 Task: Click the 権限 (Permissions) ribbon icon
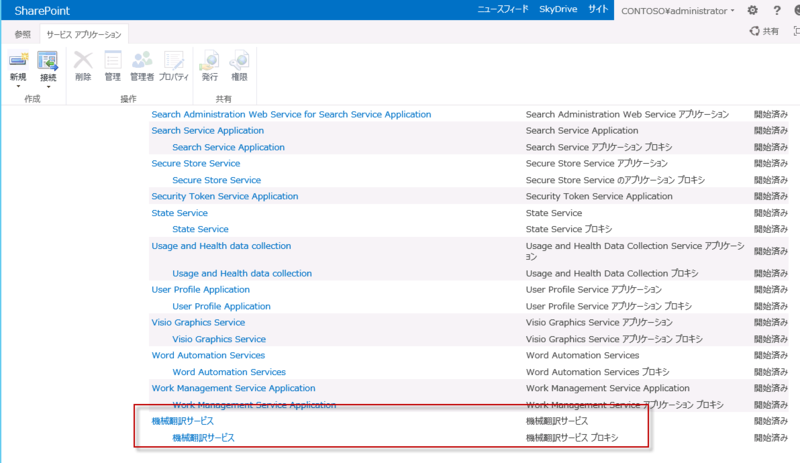click(x=239, y=60)
